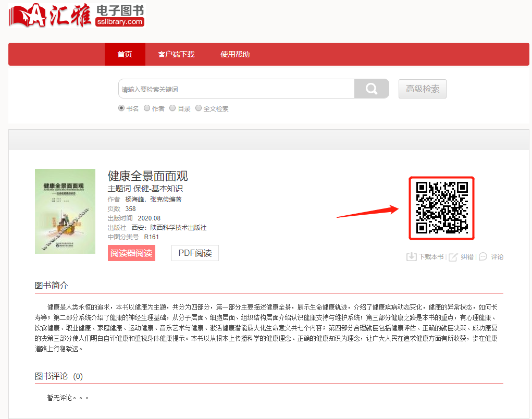Select the 作者 search radio option
The height and width of the screenshot is (419, 532).
point(147,108)
